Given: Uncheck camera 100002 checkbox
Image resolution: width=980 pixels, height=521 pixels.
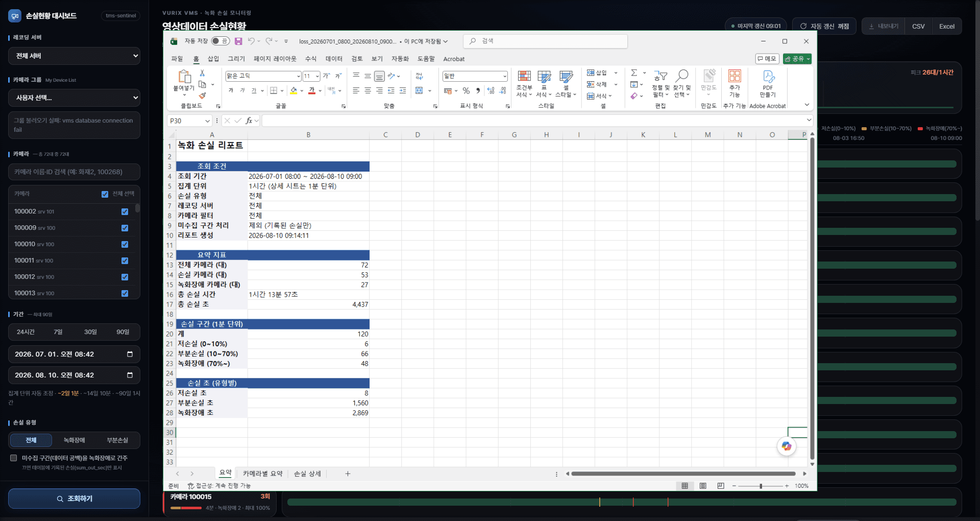Looking at the screenshot, I should coord(125,211).
